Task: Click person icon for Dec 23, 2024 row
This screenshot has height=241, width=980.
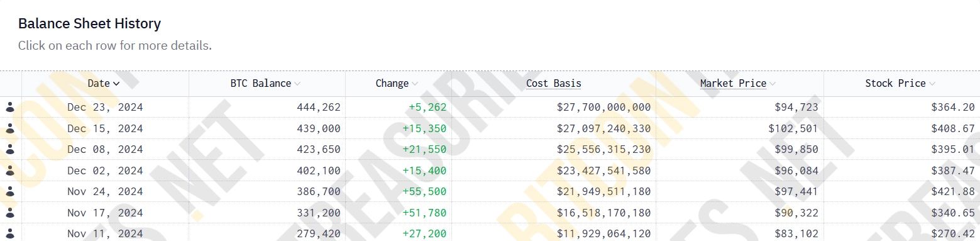Action: tap(9, 108)
